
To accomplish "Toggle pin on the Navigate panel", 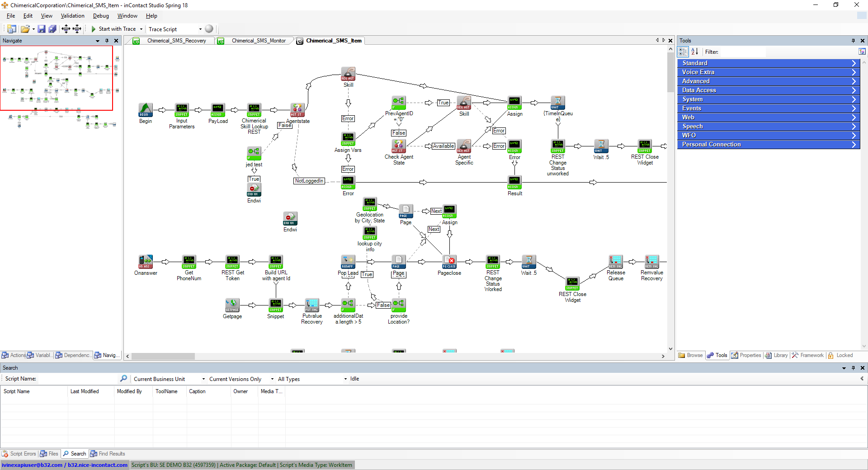I will [x=107, y=41].
